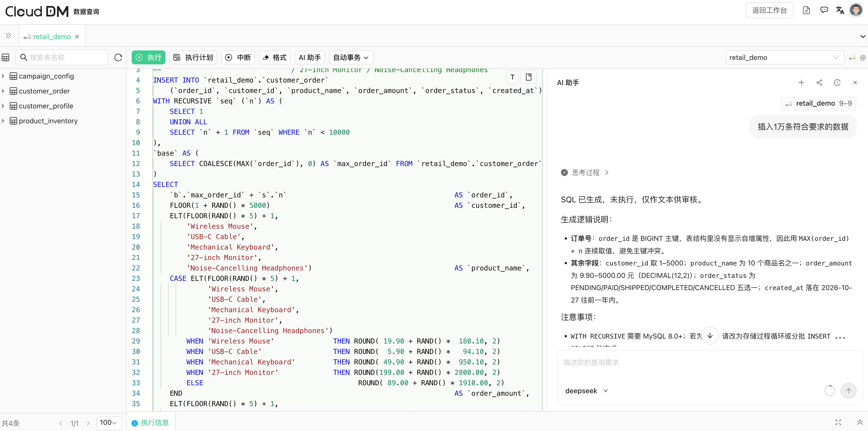Open AI assistant history clock icon
Image resolution: width=868 pixels, height=431 pixels.
click(x=837, y=83)
